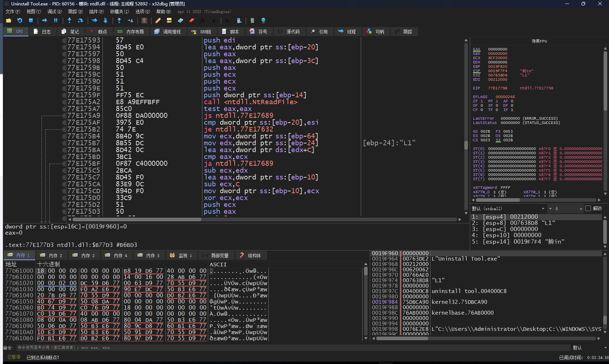609x364 pixels.
Task: Open the calculator tool icon
Action: (x=252, y=21)
